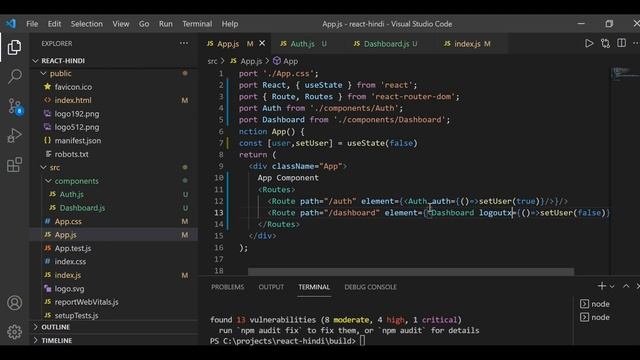Screen dimensions: 640x360
Task: Close the App.js editor tab
Action: click(x=262, y=43)
